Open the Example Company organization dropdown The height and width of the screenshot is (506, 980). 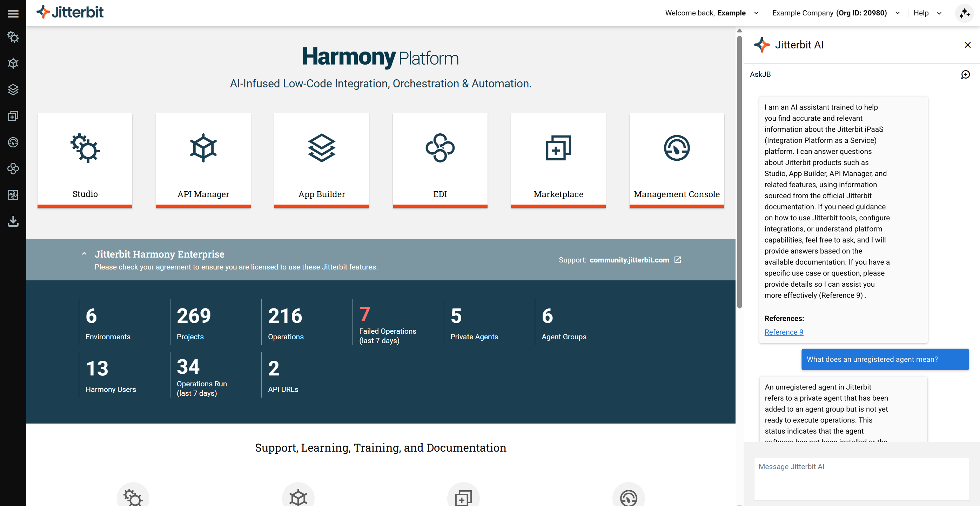[x=897, y=13]
